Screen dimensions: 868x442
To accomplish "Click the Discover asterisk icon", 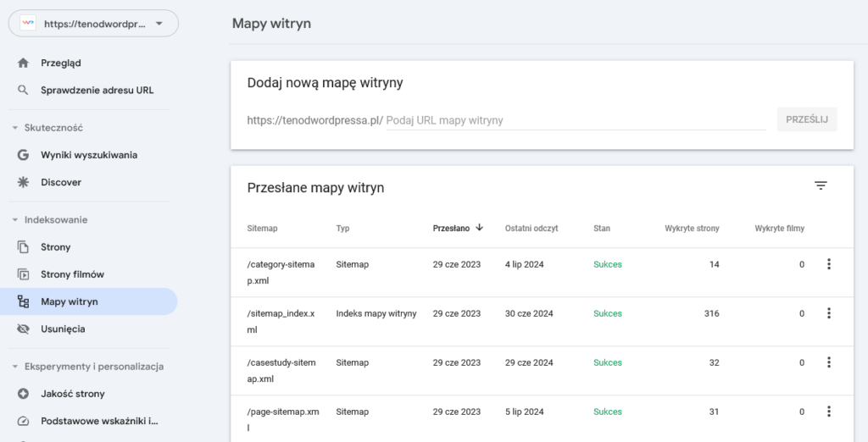I will (23, 182).
